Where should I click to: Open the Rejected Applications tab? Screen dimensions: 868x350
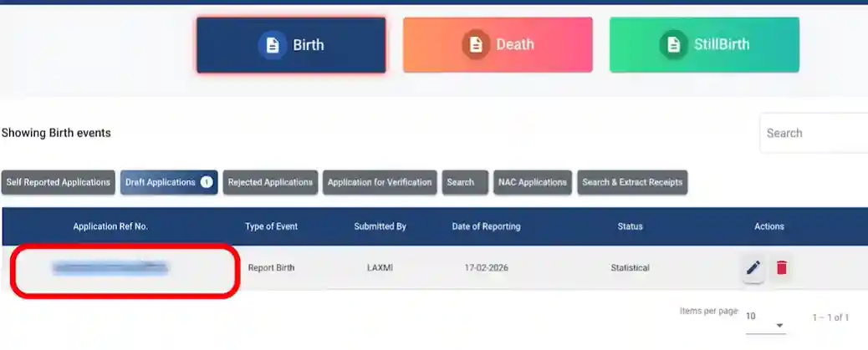[270, 182]
